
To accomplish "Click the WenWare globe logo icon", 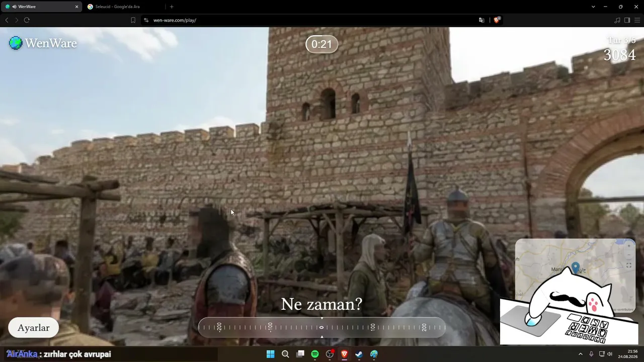I will (x=16, y=43).
